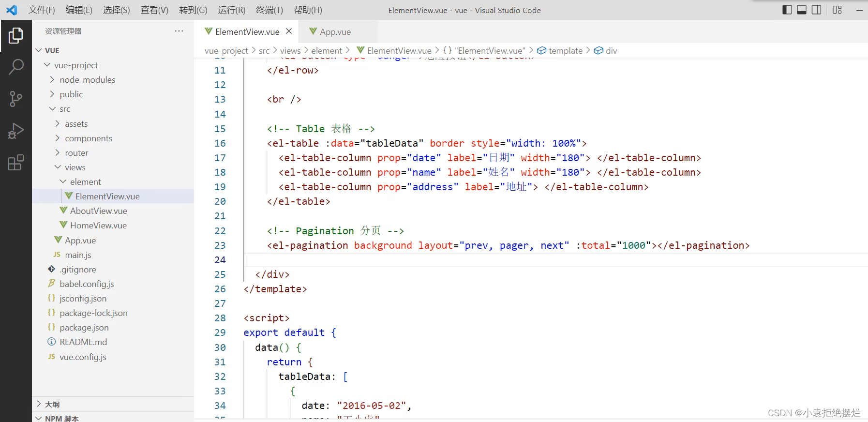868x422 pixels.
Task: Collapse the element folder
Action: (63, 181)
